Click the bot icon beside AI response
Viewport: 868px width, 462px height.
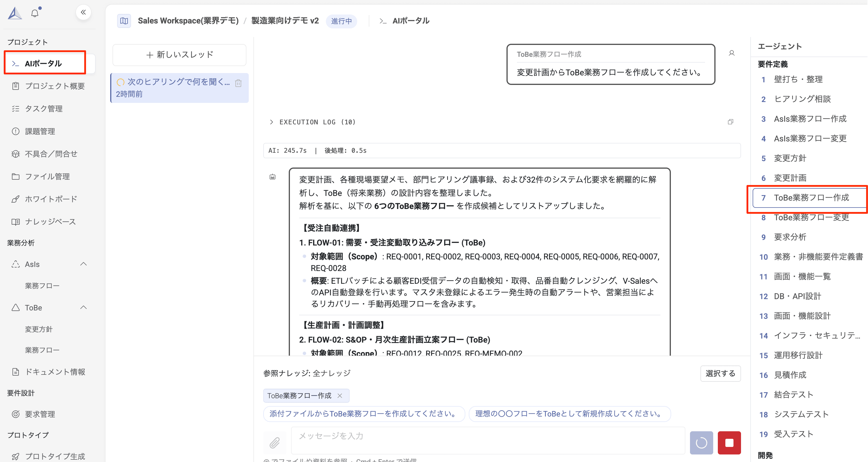point(273,177)
